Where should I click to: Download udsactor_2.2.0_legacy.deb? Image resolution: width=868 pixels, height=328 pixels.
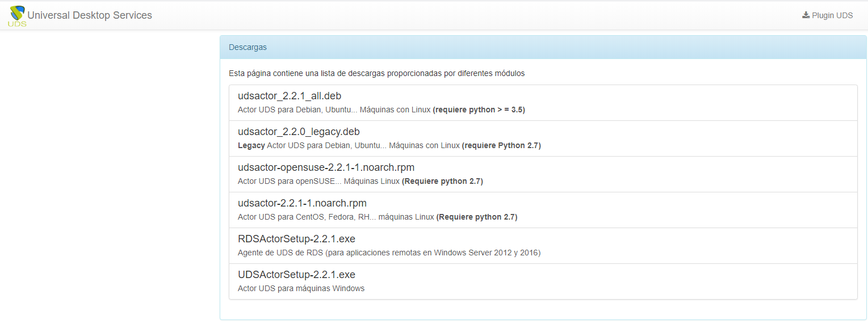pos(299,132)
